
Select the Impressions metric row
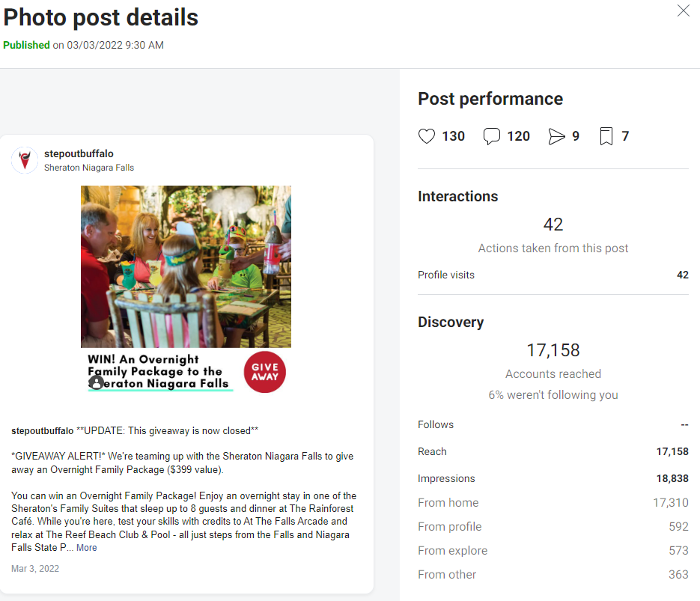[x=553, y=478]
